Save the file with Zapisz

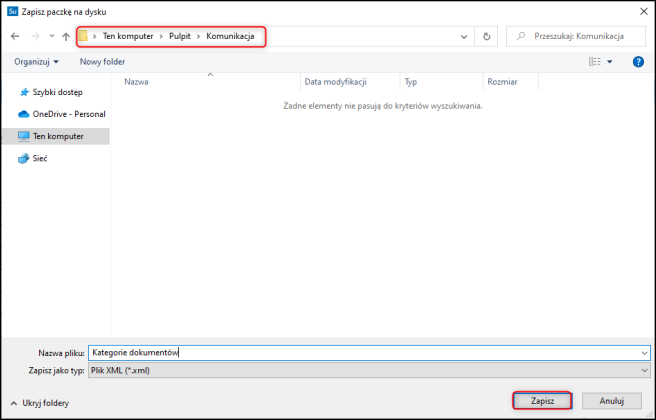coord(542,401)
